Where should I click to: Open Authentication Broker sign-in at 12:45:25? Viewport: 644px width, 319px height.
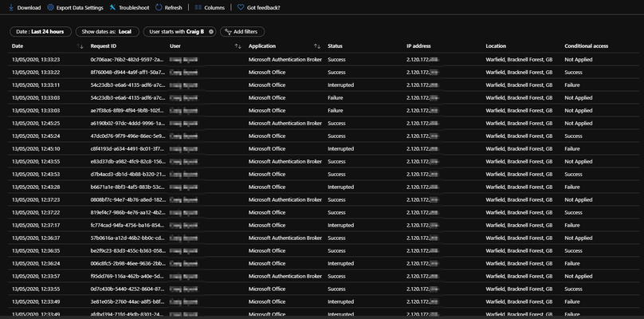pyautogui.click(x=324, y=124)
